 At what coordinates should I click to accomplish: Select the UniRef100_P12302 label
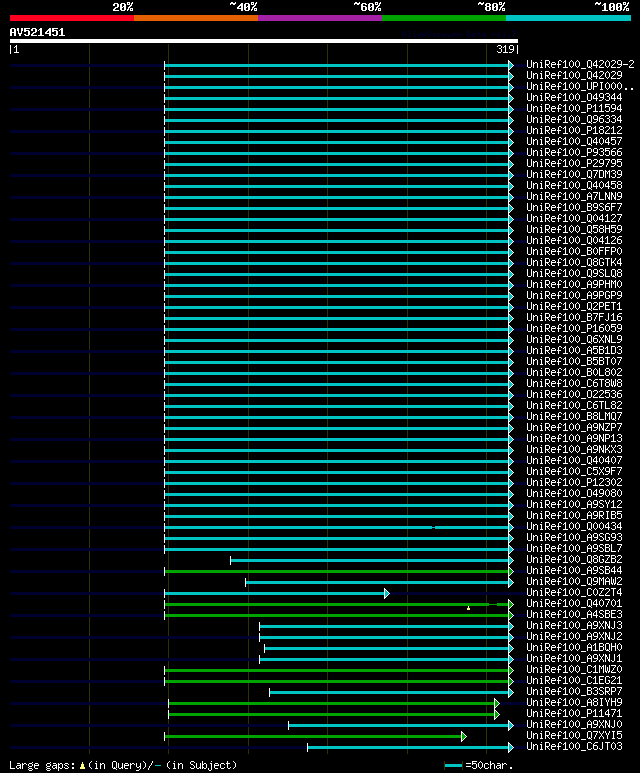click(574, 483)
